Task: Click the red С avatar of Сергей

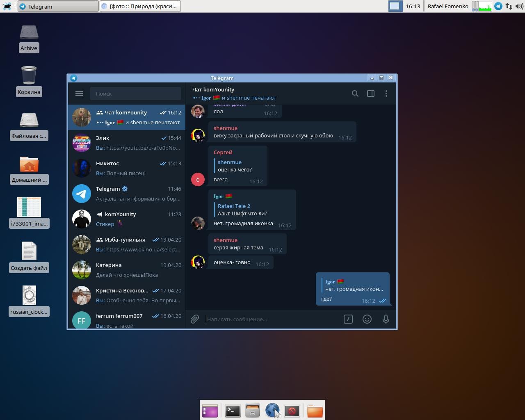Action: (198, 179)
